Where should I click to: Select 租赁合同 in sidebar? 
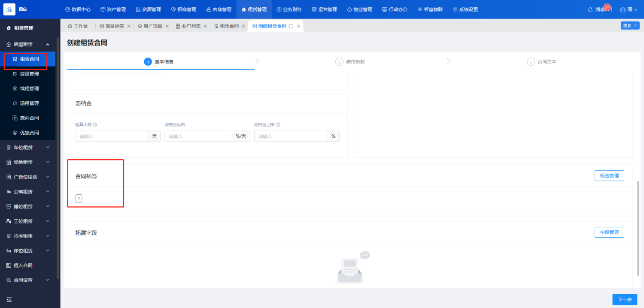(28, 59)
